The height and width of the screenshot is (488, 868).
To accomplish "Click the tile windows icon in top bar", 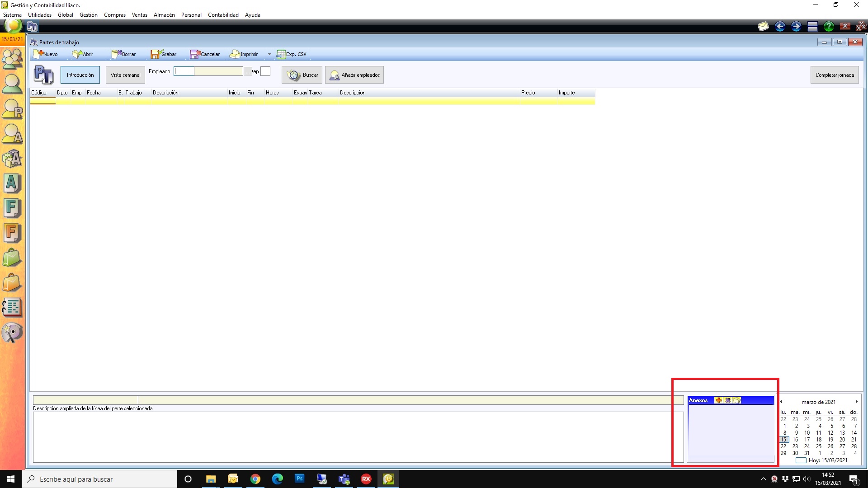I will [x=812, y=27].
